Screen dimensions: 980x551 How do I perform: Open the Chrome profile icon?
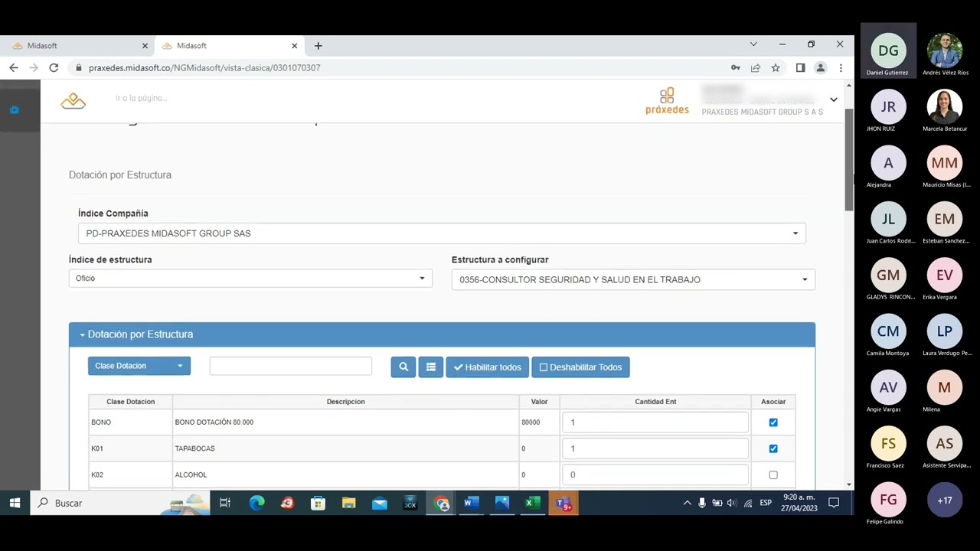pyautogui.click(x=820, y=67)
